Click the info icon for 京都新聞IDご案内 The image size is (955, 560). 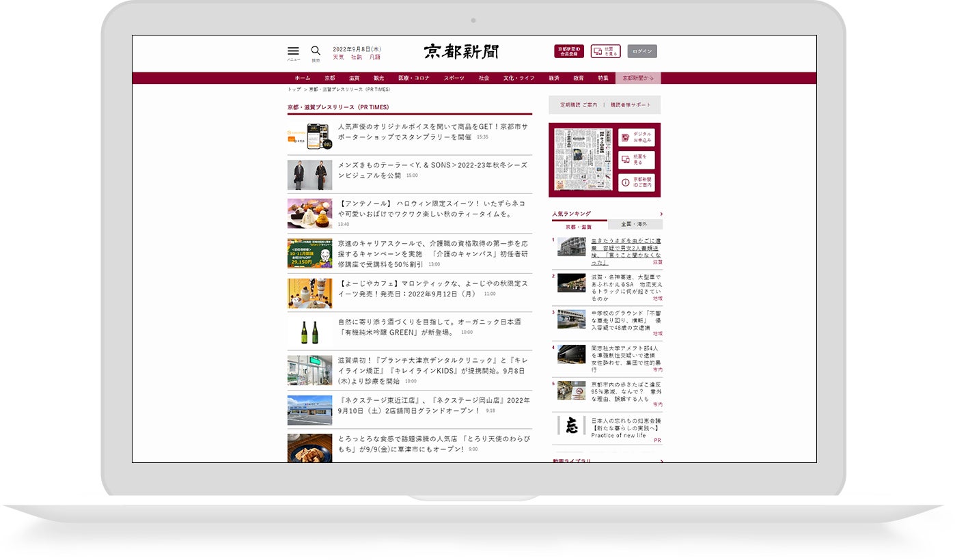click(x=625, y=182)
